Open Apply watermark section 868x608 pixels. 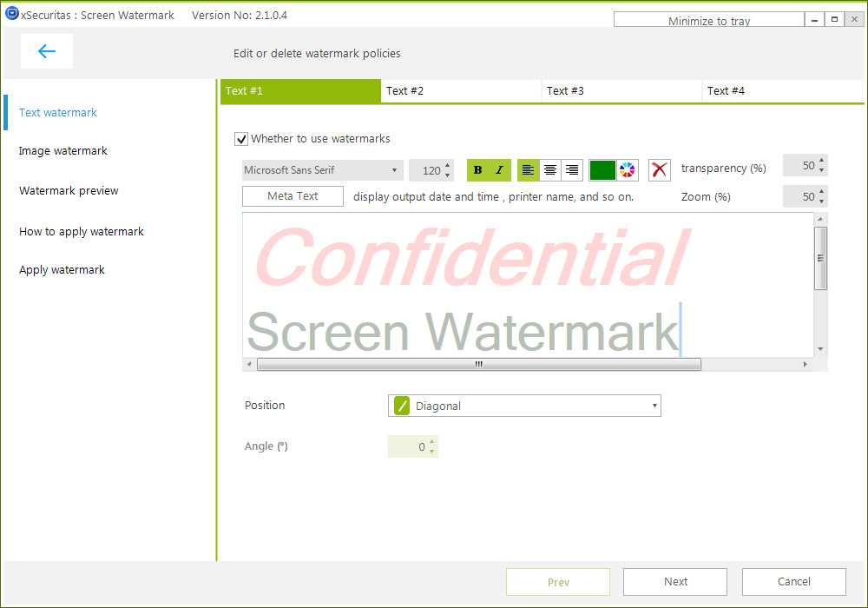coord(62,269)
